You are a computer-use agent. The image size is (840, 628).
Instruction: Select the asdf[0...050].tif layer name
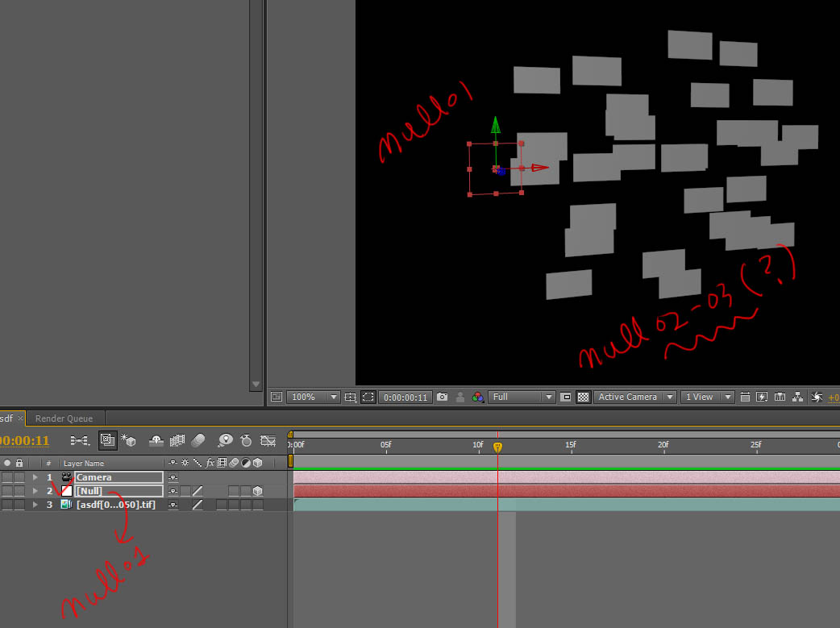(x=116, y=505)
